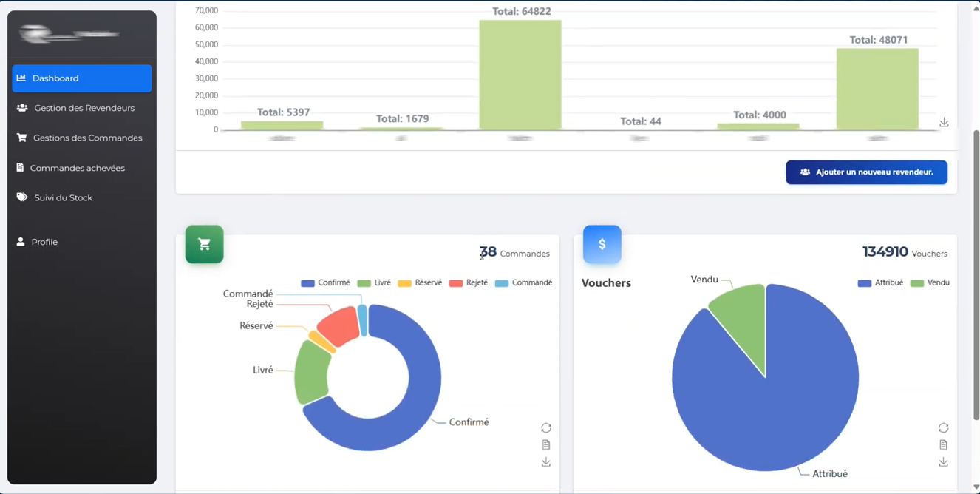Click the blue dollar icon above Vouchers
The image size is (980, 494).
click(602, 244)
